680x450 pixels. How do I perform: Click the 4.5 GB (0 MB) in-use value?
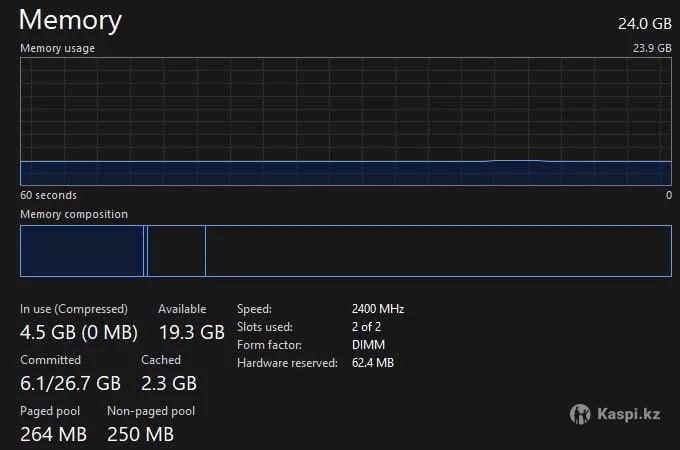[x=79, y=332]
